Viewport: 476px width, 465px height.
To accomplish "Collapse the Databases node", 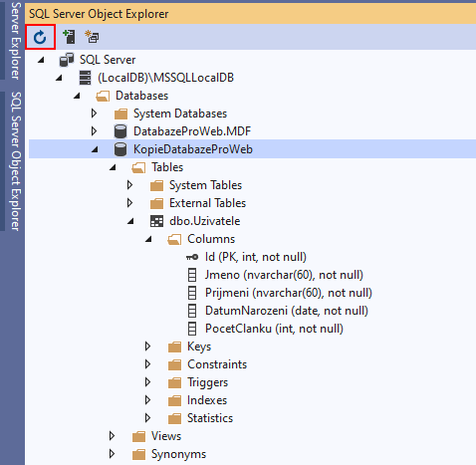I will 77,96.
